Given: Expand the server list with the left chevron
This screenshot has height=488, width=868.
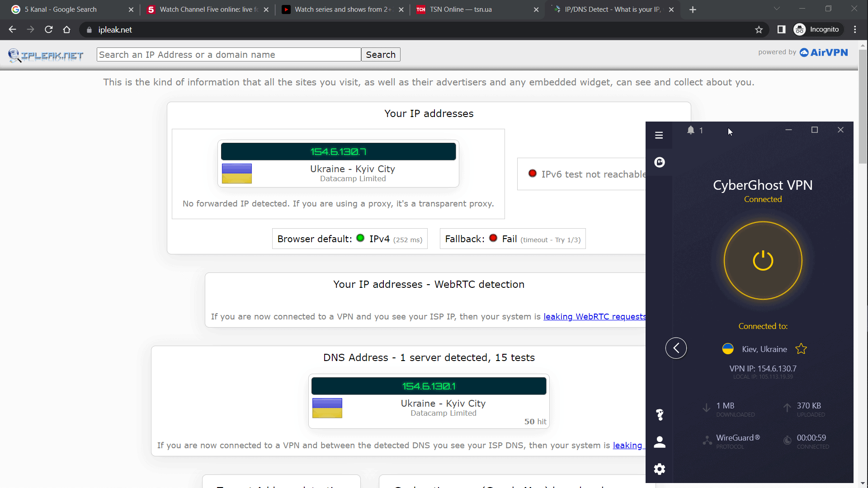Looking at the screenshot, I should [676, 348].
